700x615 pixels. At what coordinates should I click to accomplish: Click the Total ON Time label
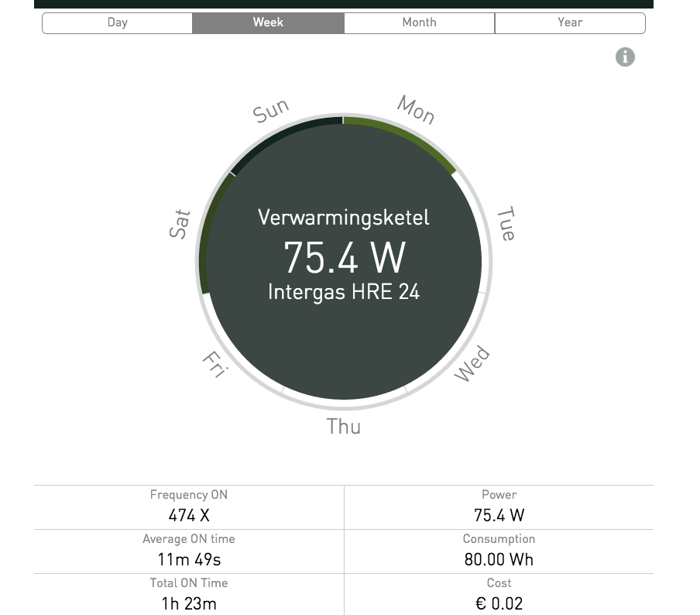[x=189, y=583]
